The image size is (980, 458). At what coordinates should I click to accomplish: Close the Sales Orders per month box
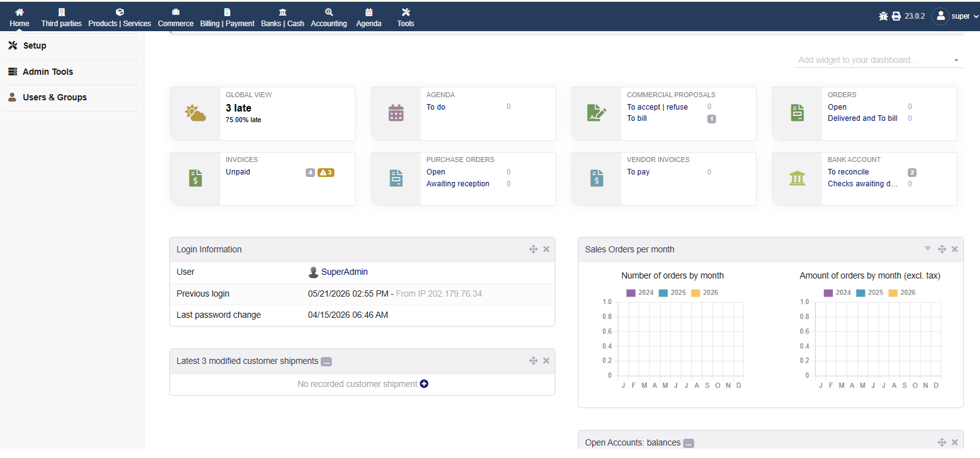point(954,249)
